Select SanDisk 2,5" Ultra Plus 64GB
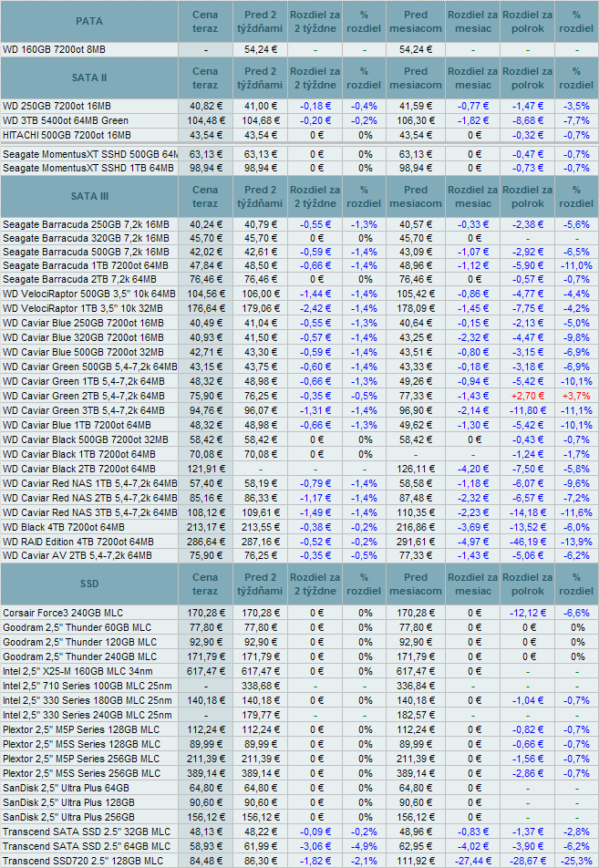Screen dimensions: 599x868 (66, 789)
